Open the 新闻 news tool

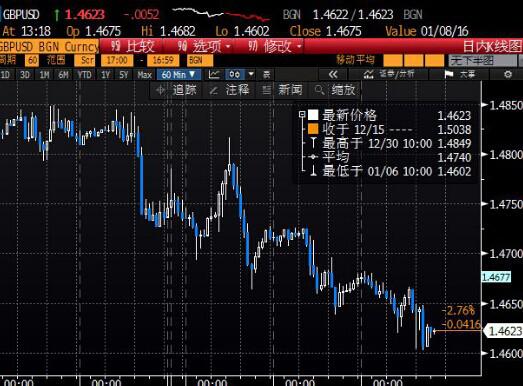click(282, 90)
